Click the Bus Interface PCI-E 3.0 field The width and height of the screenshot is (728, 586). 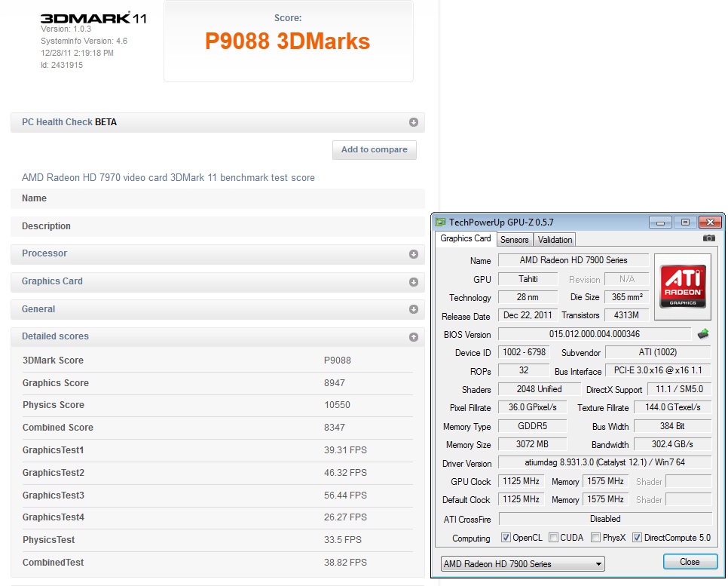point(658,370)
